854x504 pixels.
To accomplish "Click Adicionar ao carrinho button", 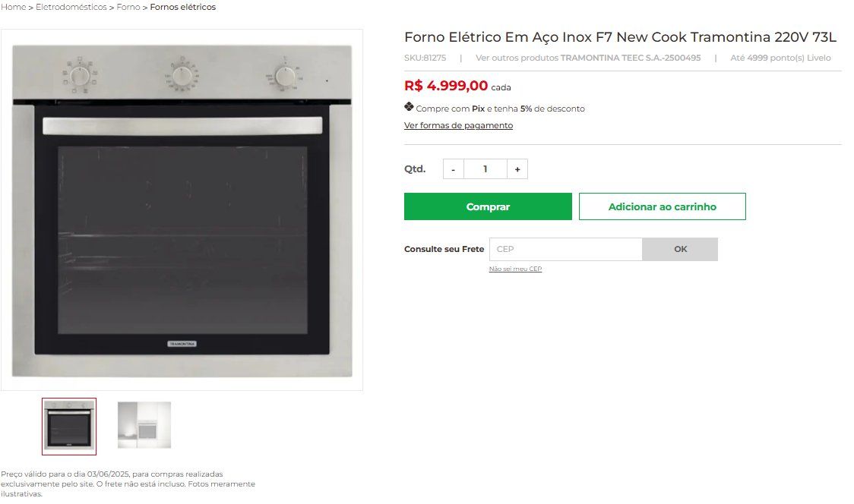I will click(663, 206).
